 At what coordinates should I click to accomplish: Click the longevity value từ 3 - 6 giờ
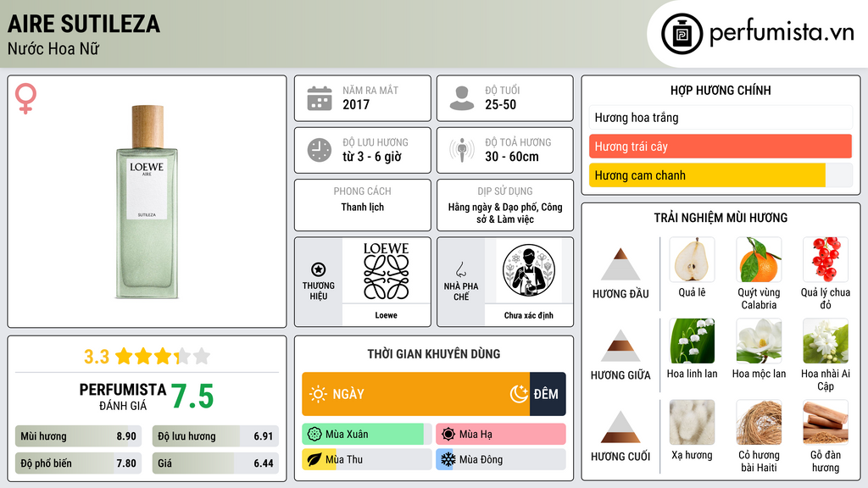371,157
